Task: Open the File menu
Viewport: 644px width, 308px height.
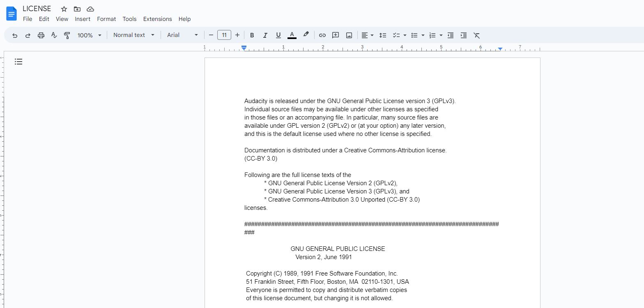Action: [x=28, y=19]
